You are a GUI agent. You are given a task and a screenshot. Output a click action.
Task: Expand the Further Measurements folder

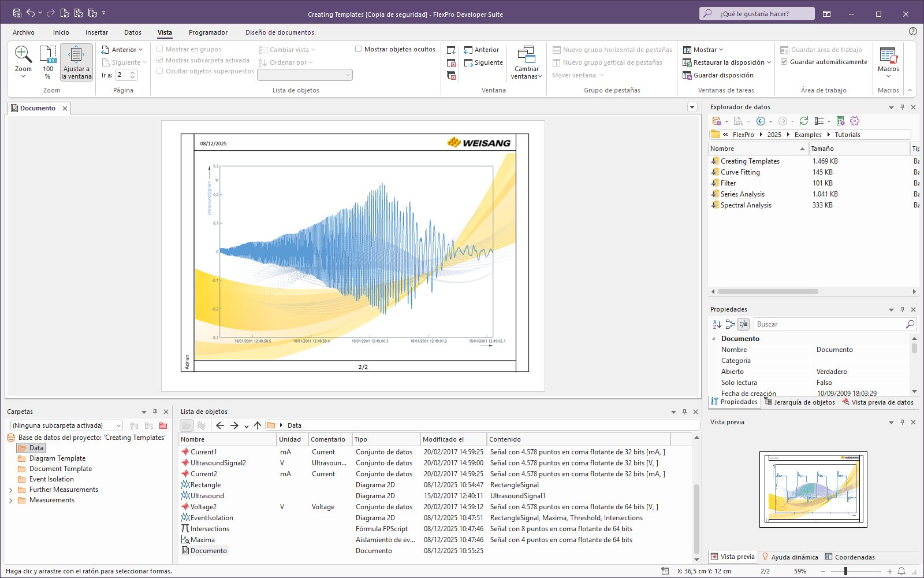11,490
